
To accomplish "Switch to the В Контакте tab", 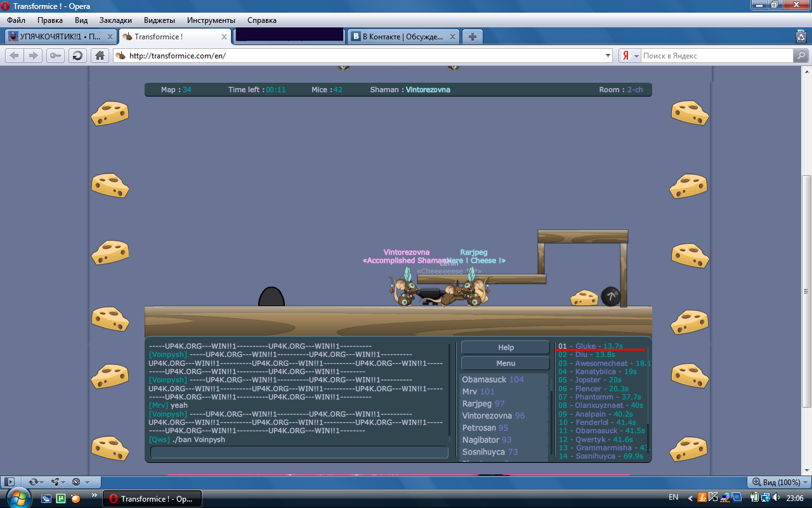I will tap(403, 37).
